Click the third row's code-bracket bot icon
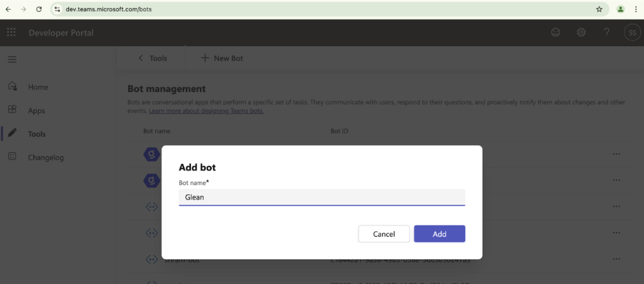644x284 pixels. [151, 207]
